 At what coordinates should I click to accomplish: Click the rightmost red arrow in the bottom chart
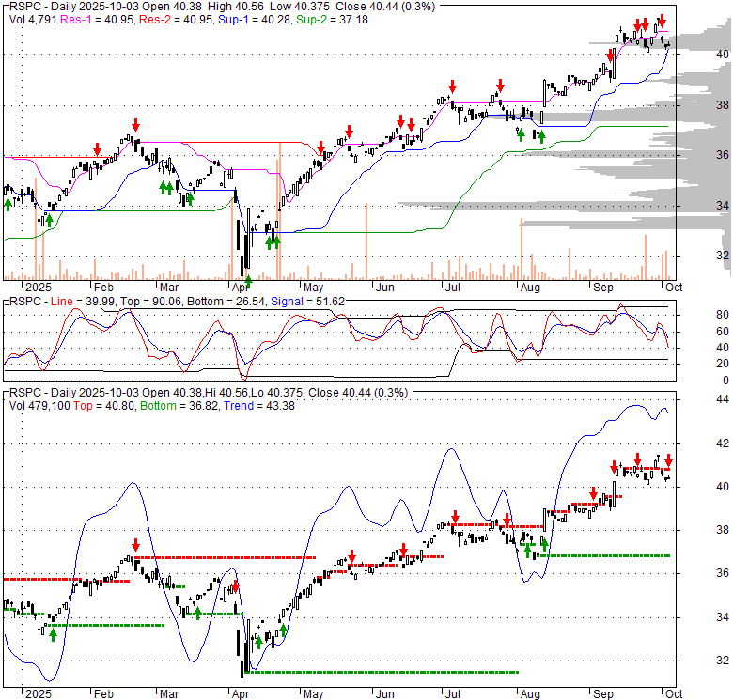668,459
